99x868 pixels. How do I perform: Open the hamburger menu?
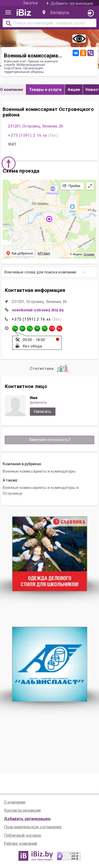[8, 12]
